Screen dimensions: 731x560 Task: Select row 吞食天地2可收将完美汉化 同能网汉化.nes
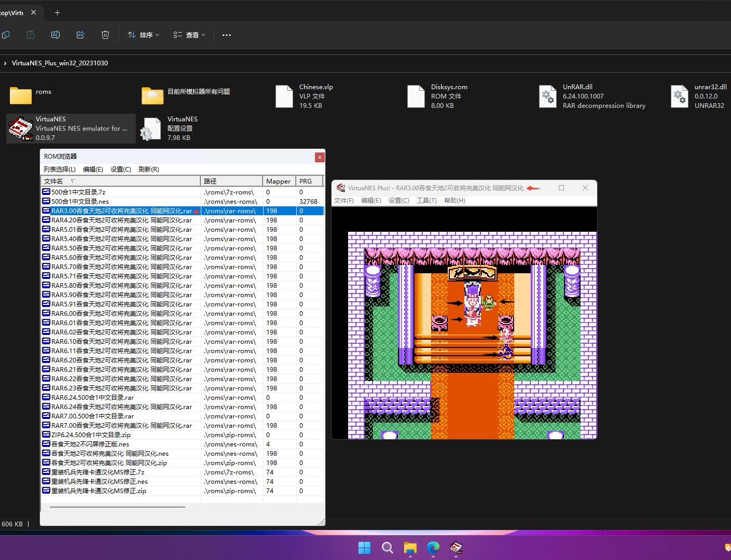click(x=183, y=453)
